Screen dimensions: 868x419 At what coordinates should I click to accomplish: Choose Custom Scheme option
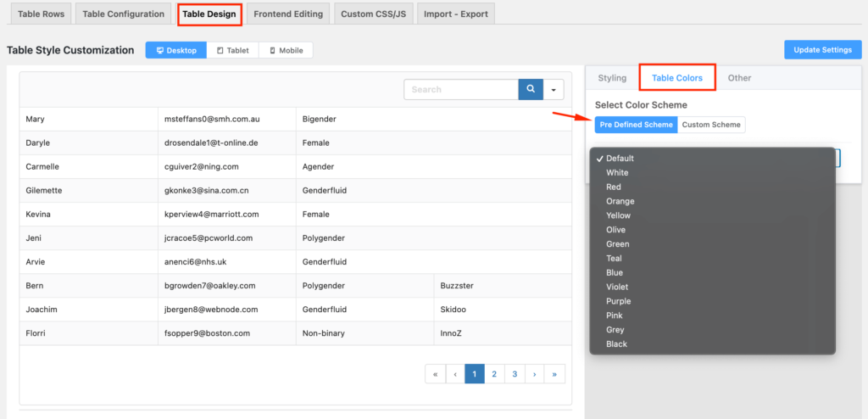[x=711, y=125]
